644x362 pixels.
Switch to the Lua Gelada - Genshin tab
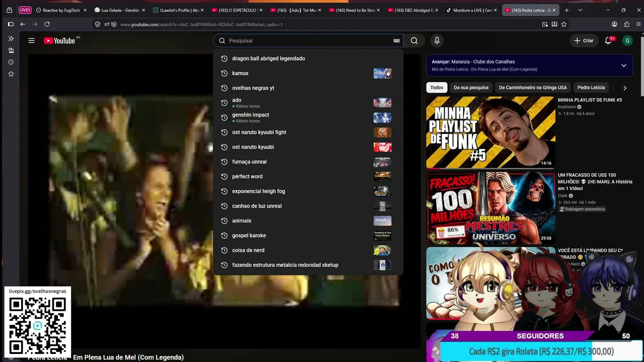tap(119, 10)
